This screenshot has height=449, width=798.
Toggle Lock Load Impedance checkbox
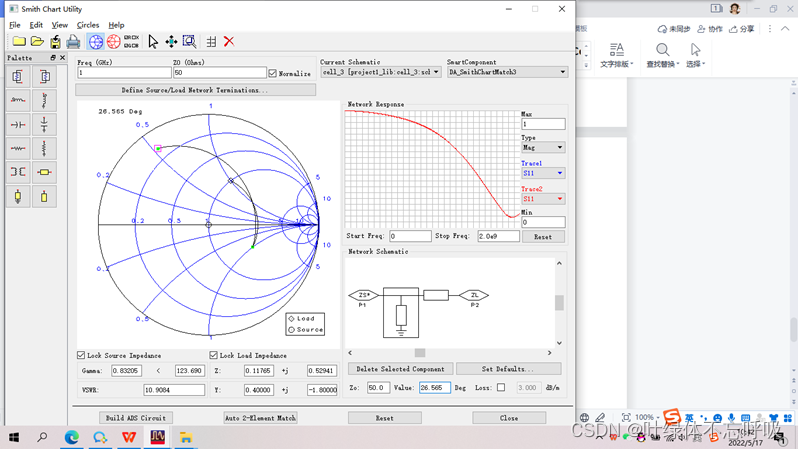coord(213,355)
